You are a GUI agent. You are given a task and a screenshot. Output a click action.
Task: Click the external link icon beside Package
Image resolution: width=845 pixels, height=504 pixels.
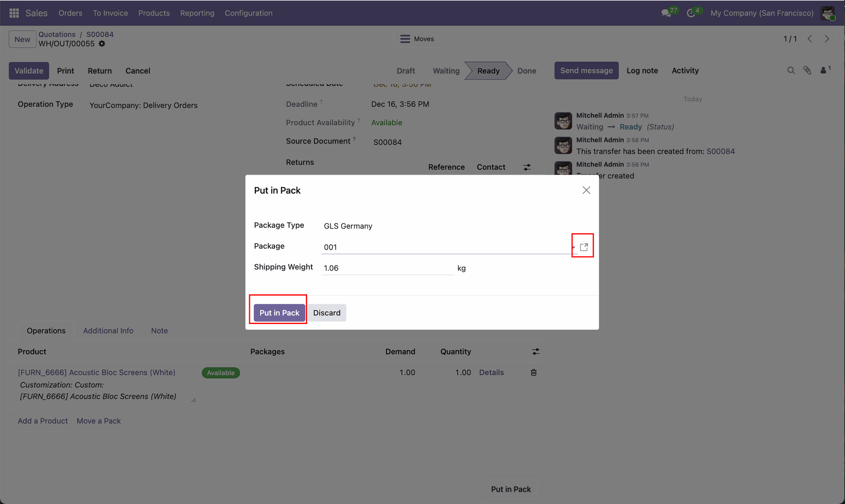(584, 247)
